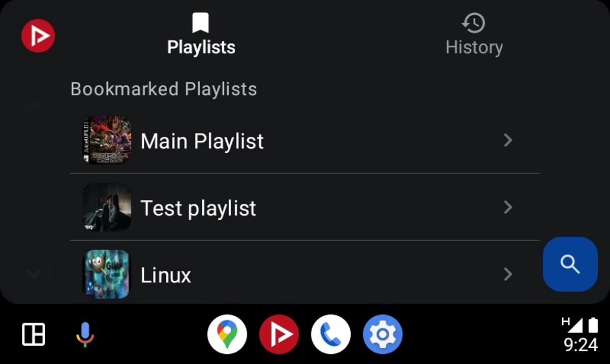Open the Settings gear app
The image size is (610, 364).
click(383, 335)
